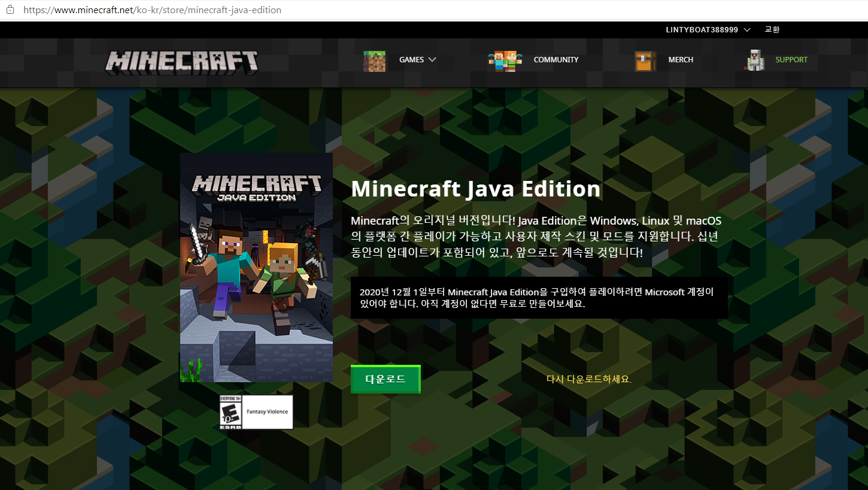Open the COMMUNITY menu item
Screen dimensions: 868x490
(x=556, y=60)
